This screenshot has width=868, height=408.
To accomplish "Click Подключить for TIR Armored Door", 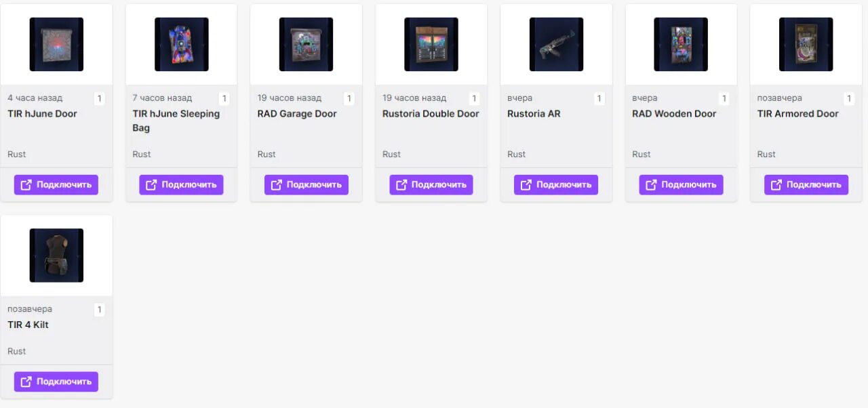I will click(806, 184).
